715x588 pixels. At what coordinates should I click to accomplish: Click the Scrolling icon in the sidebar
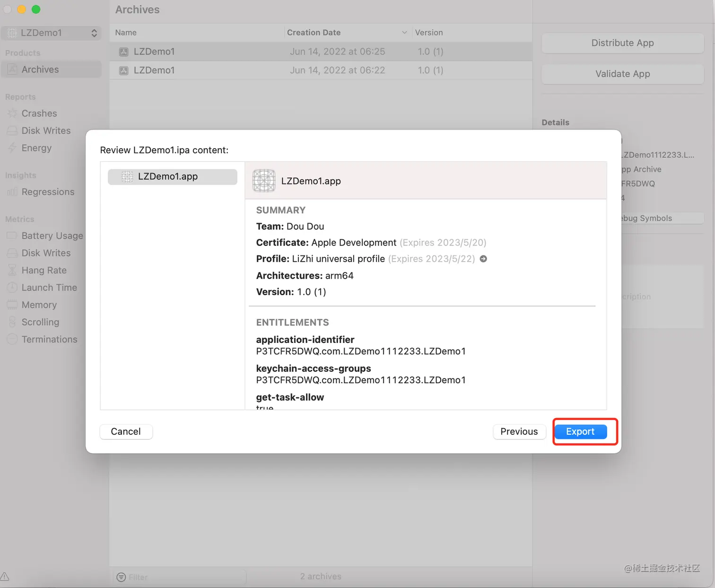pyautogui.click(x=12, y=322)
